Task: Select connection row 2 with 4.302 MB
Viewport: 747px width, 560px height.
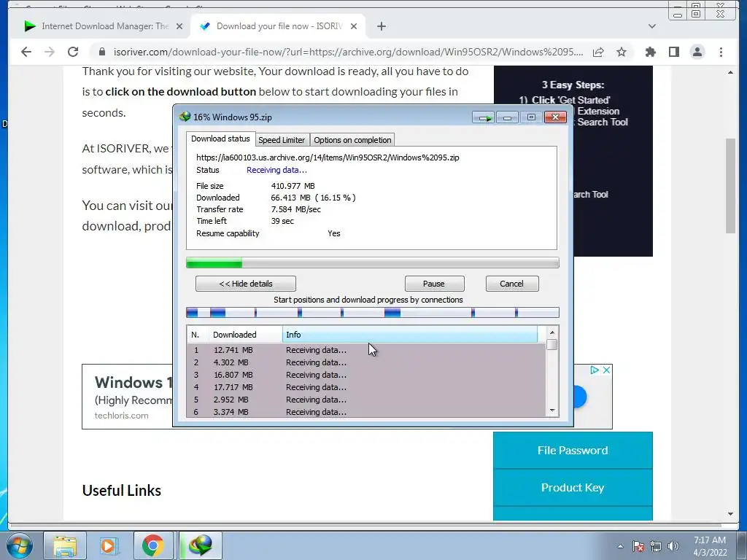Action: pos(366,362)
